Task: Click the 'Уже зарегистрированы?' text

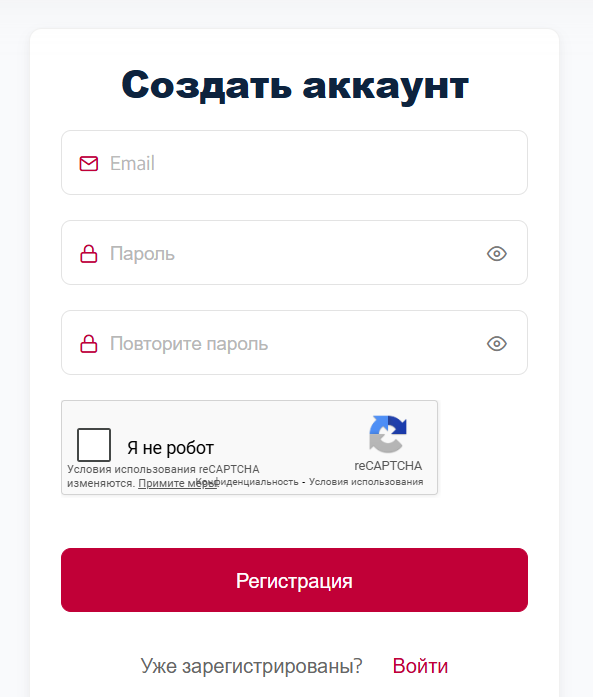Action: click(252, 666)
